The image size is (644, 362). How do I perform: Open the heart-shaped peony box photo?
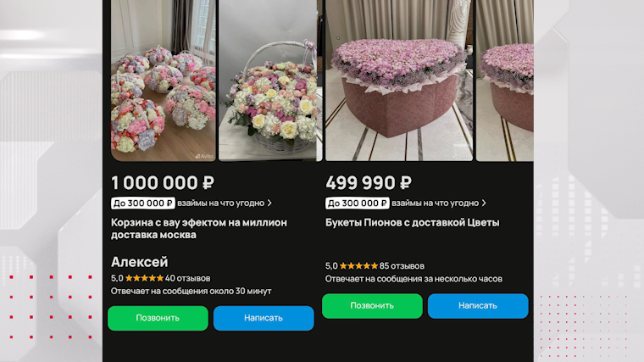399,81
